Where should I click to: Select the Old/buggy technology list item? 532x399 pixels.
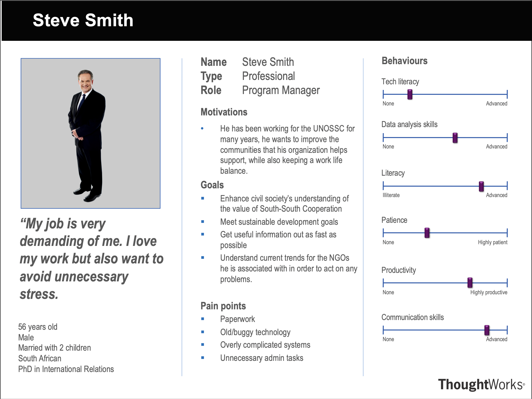click(x=255, y=332)
